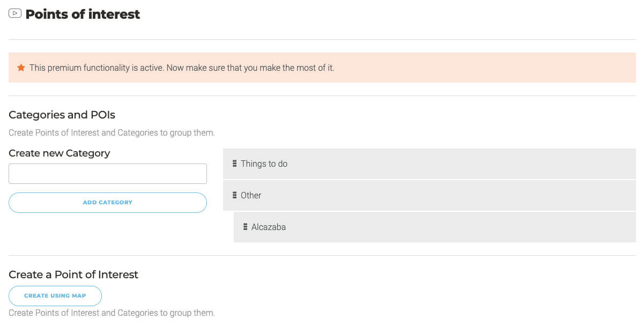Click the Create a Point of Interest heading
This screenshot has height=326, width=644.
tap(73, 275)
